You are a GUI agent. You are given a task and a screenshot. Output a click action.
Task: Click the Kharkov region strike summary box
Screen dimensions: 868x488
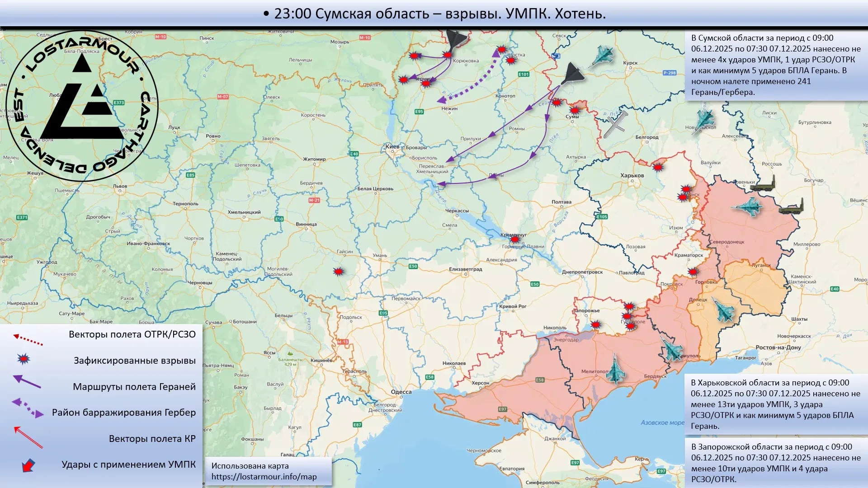click(x=775, y=404)
